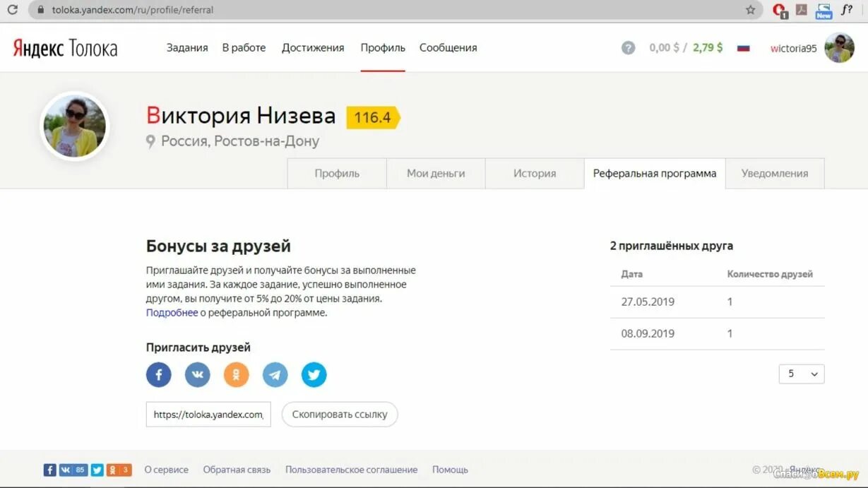The height and width of the screenshot is (488, 868).
Task: Open Сообщения in the top navigation
Action: point(448,47)
